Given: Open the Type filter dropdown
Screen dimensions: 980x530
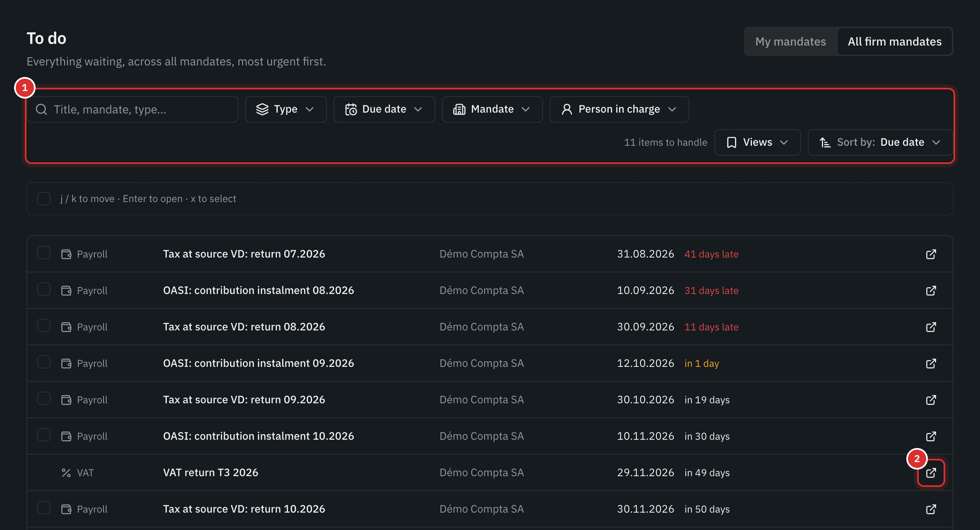Looking at the screenshot, I should click(x=286, y=109).
